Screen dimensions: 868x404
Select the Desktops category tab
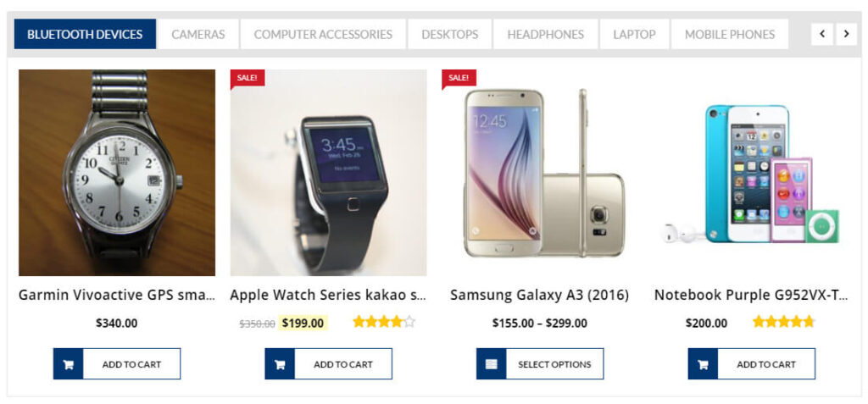[449, 35]
